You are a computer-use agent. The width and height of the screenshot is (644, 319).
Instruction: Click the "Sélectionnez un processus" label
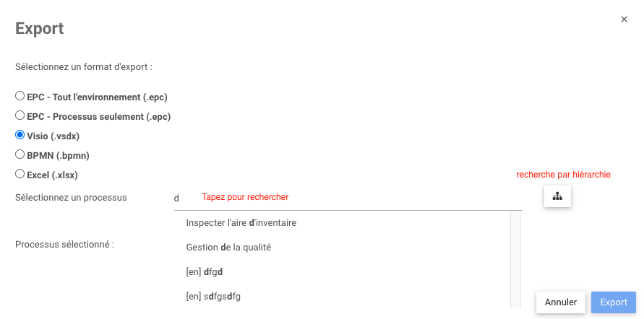71,198
